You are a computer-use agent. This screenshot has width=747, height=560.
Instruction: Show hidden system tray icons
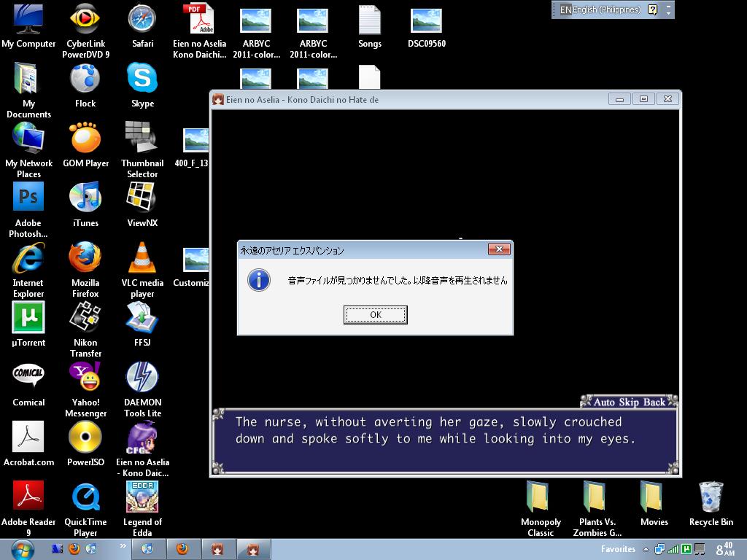[x=646, y=549]
